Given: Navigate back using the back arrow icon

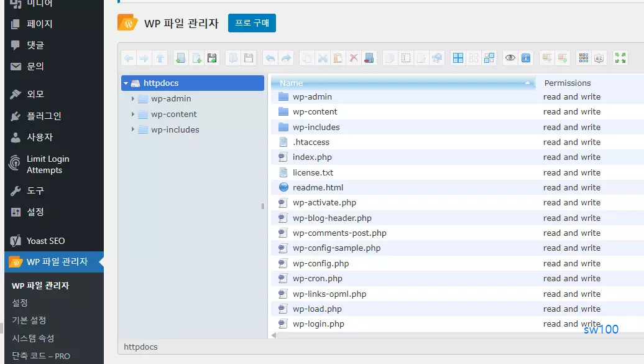Looking at the screenshot, I should pyautogui.click(x=129, y=58).
